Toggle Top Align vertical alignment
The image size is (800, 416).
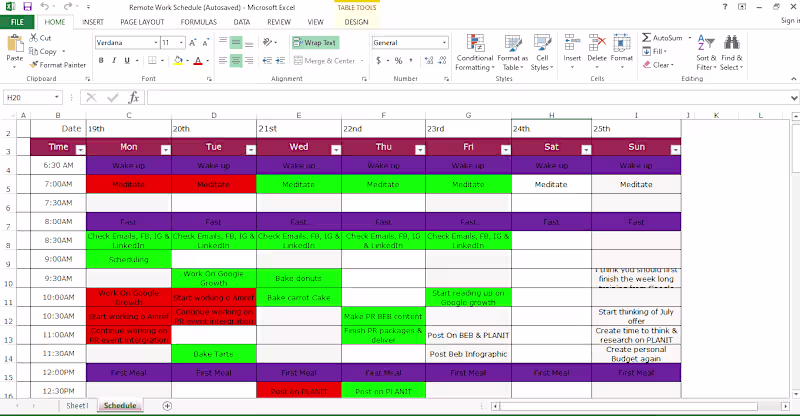(223, 43)
